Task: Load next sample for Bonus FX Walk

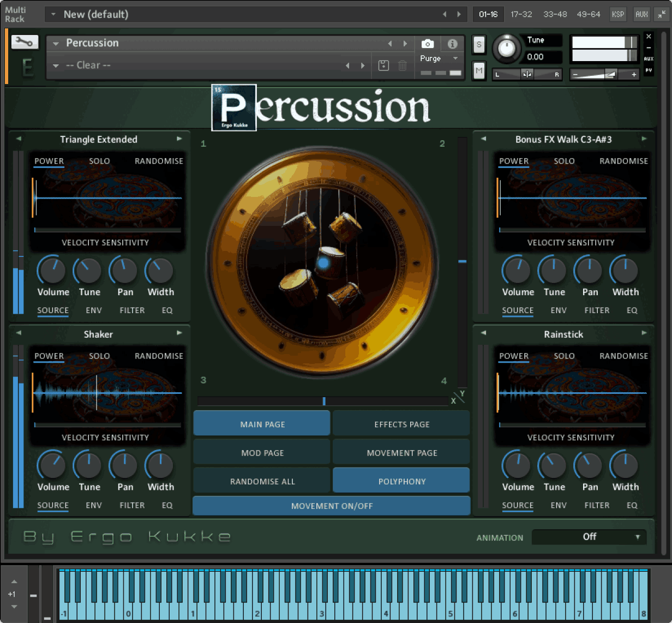Action: [644, 139]
